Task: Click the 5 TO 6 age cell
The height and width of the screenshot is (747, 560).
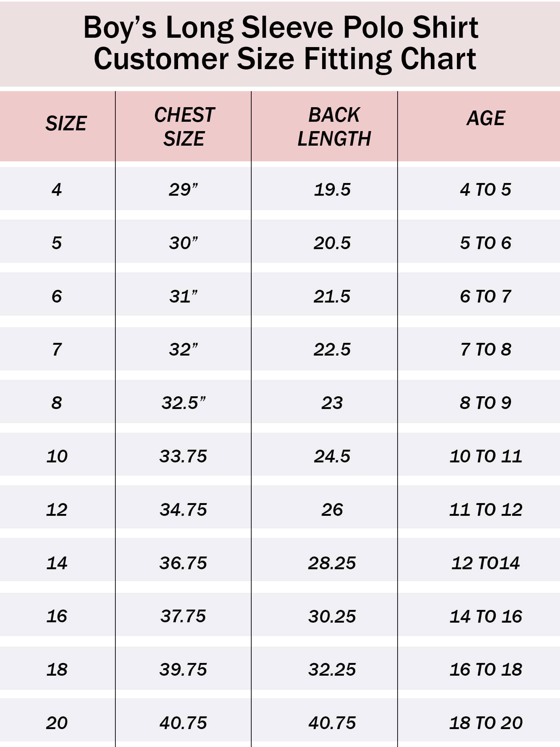Action: pos(486,243)
